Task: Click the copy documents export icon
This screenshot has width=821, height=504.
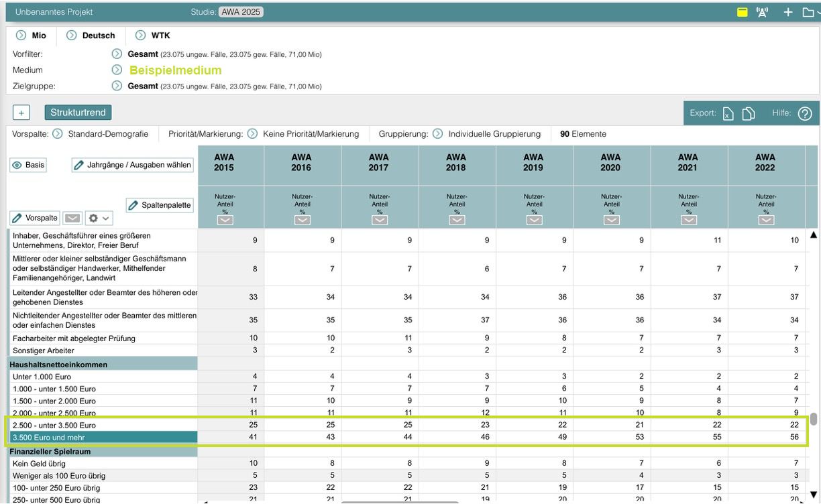Action: 749,114
